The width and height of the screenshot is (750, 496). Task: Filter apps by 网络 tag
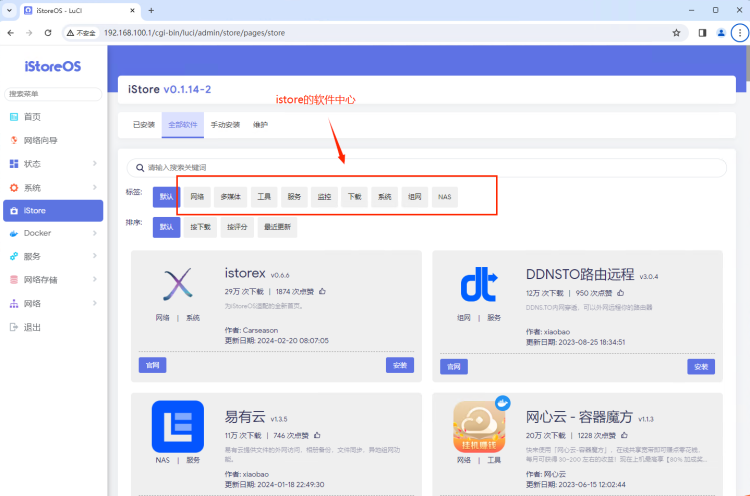pos(197,197)
